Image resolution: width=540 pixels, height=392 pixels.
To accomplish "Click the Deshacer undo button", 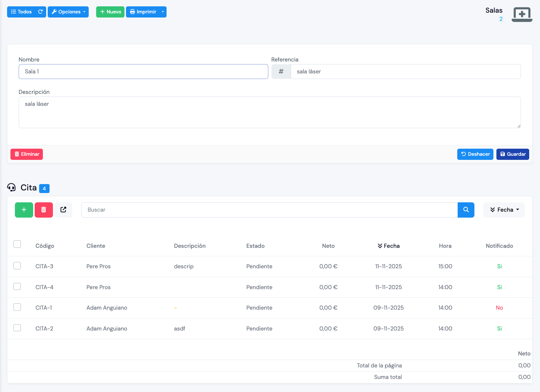I will (x=475, y=154).
